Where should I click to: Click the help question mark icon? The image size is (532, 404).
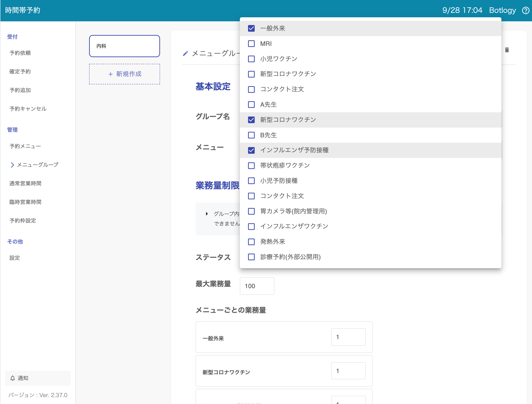(526, 10)
